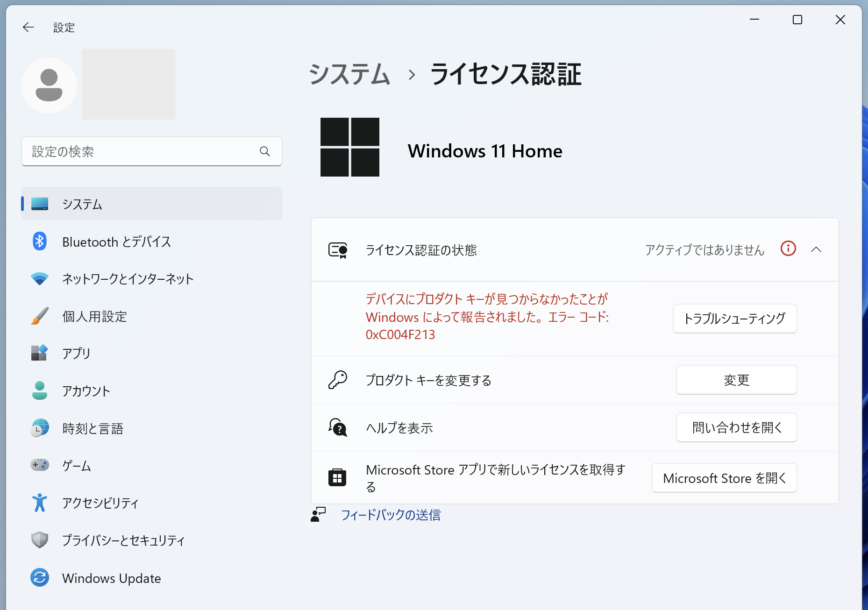Click the Windows 11 logo
Screen dimensions: 868x610
coord(350,147)
